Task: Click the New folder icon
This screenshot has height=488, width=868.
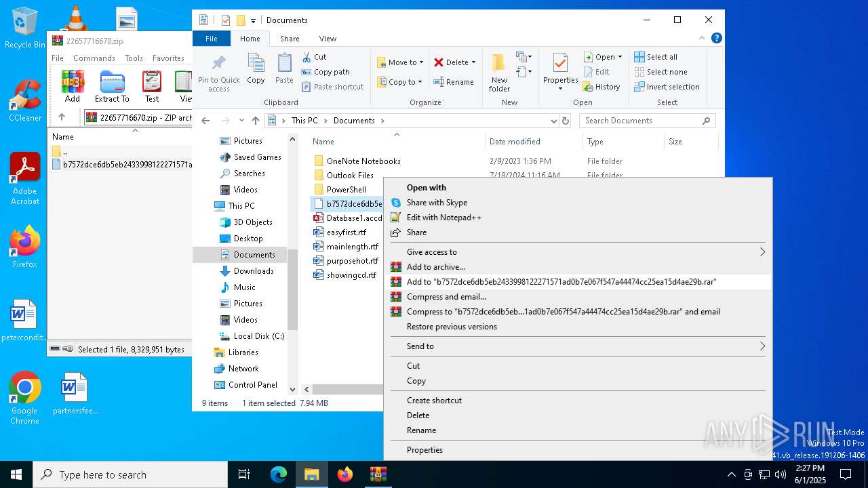Action: tap(499, 73)
